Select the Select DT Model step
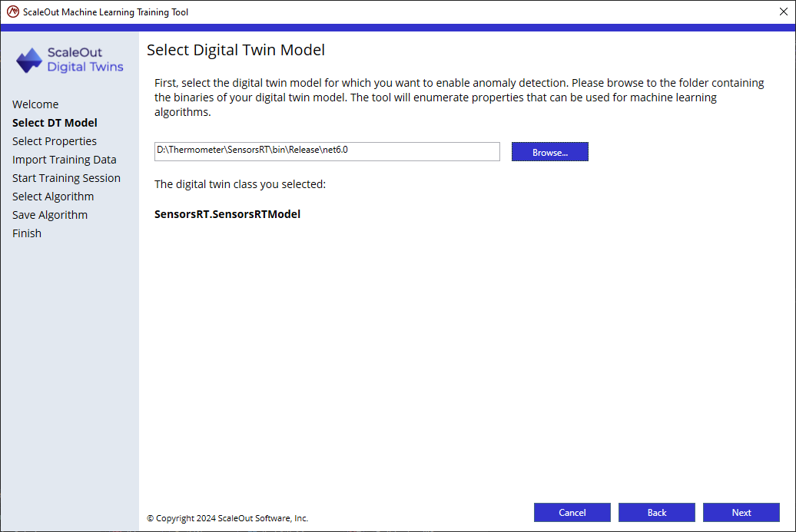Image resolution: width=796 pixels, height=532 pixels. [x=55, y=123]
